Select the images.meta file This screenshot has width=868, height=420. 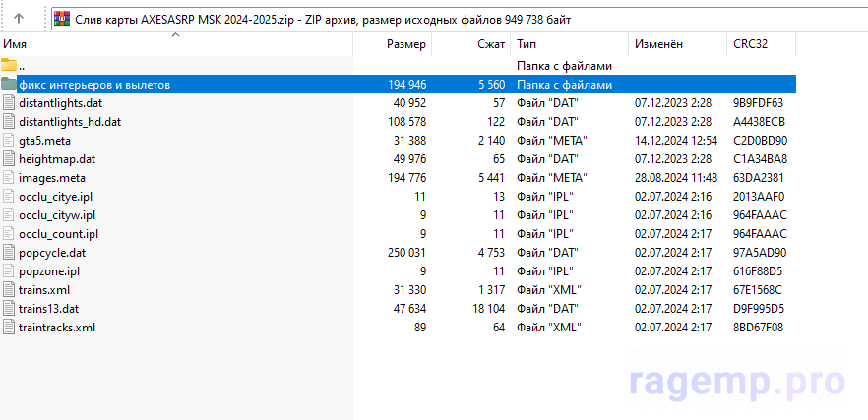click(x=52, y=178)
